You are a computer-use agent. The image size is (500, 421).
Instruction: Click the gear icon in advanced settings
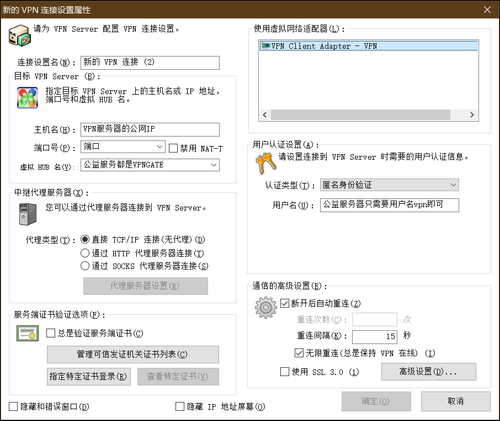[266, 308]
